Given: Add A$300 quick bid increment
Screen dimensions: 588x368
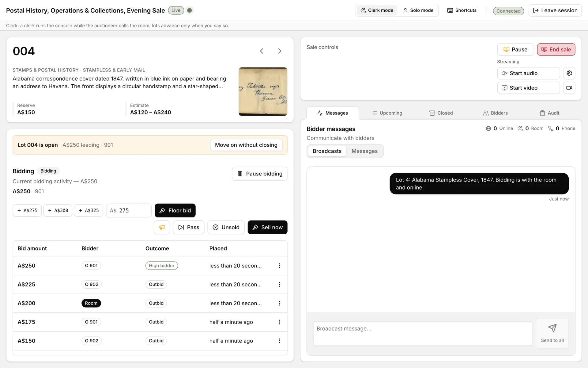Looking at the screenshot, I should (58, 210).
